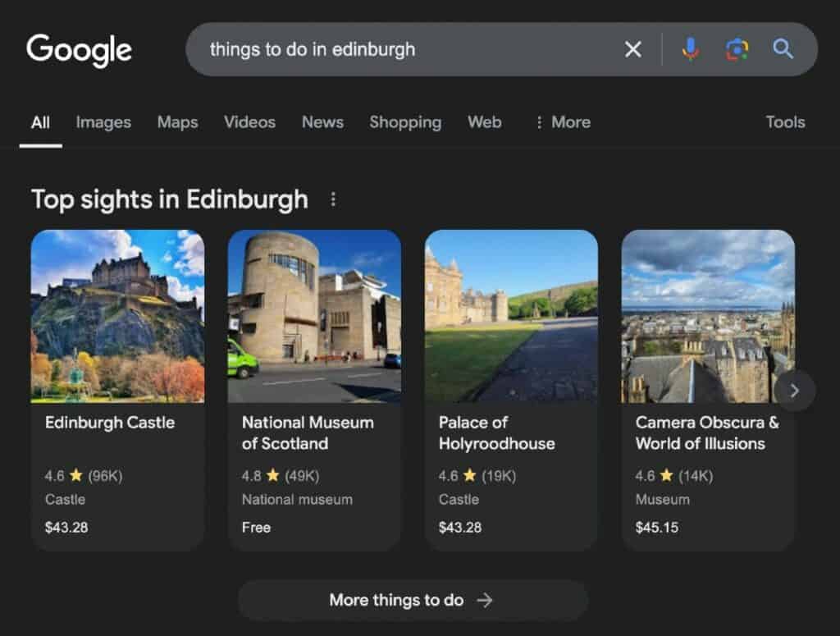The width and height of the screenshot is (840, 636).
Task: Click the 'National museum' category label
Action: point(297,500)
